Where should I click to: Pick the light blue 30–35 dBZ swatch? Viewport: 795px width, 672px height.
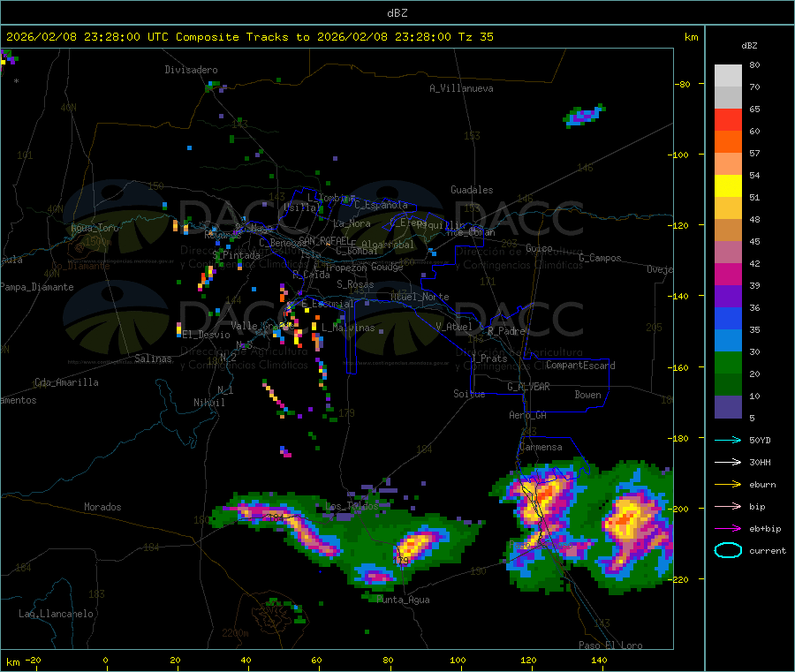(x=728, y=341)
